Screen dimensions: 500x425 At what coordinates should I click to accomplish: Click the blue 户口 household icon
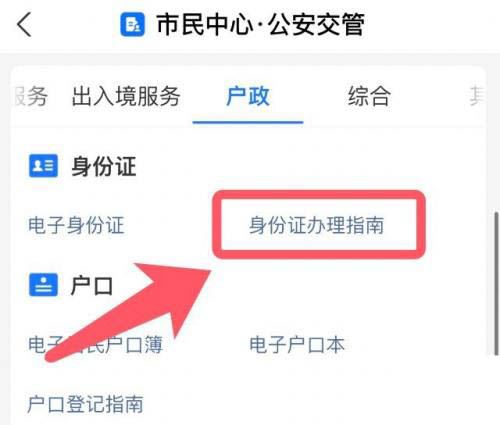(x=43, y=285)
